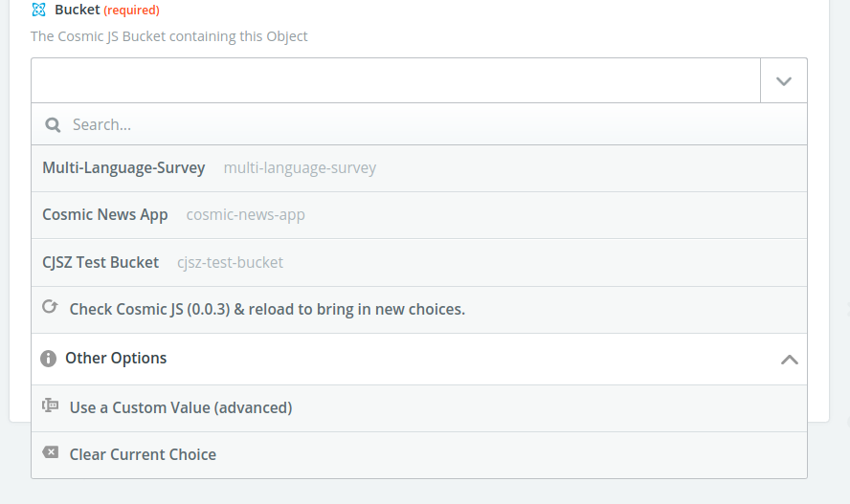850x504 pixels.
Task: Focus the Search text box
Action: (x=431, y=124)
